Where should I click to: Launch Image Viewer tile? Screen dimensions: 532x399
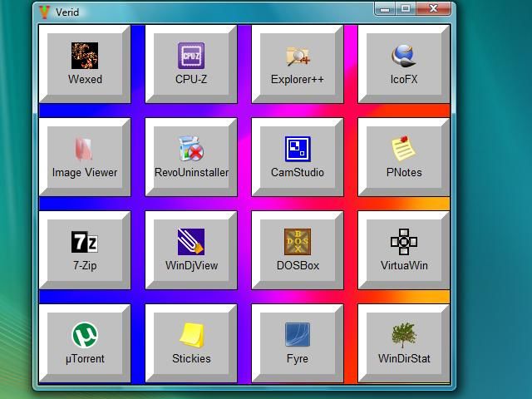(x=85, y=157)
